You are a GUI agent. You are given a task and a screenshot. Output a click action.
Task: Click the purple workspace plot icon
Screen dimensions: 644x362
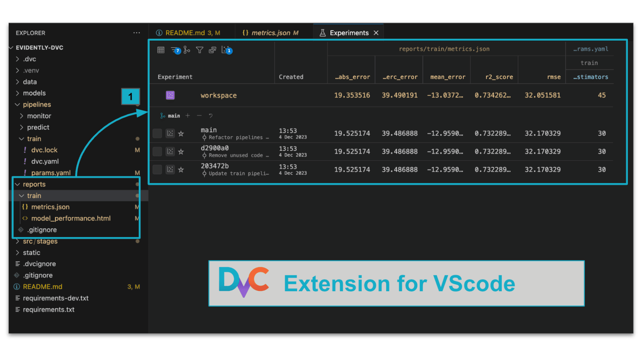tap(170, 95)
